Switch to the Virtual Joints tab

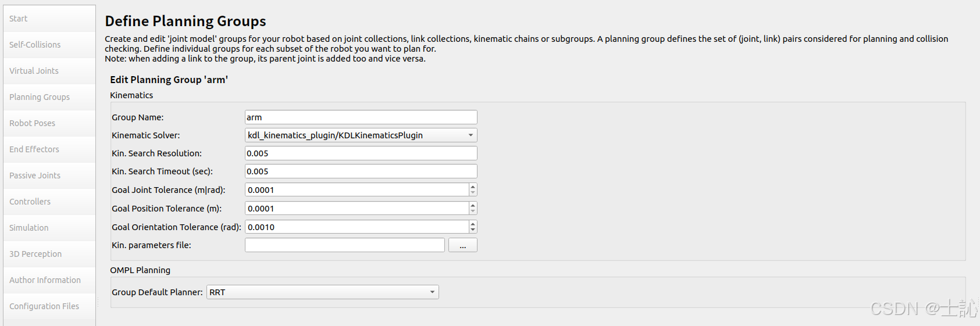click(49, 71)
